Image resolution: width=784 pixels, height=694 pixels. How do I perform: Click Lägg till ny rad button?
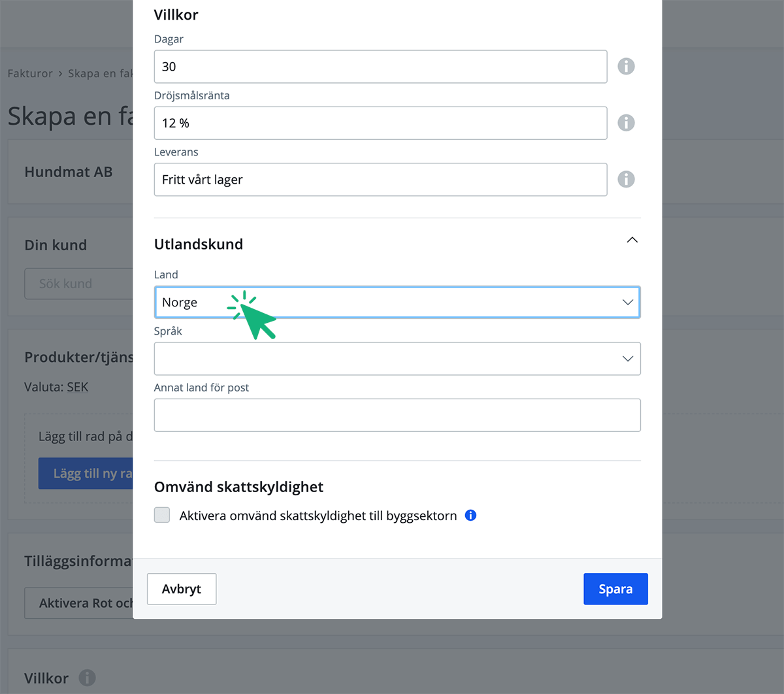tap(86, 474)
